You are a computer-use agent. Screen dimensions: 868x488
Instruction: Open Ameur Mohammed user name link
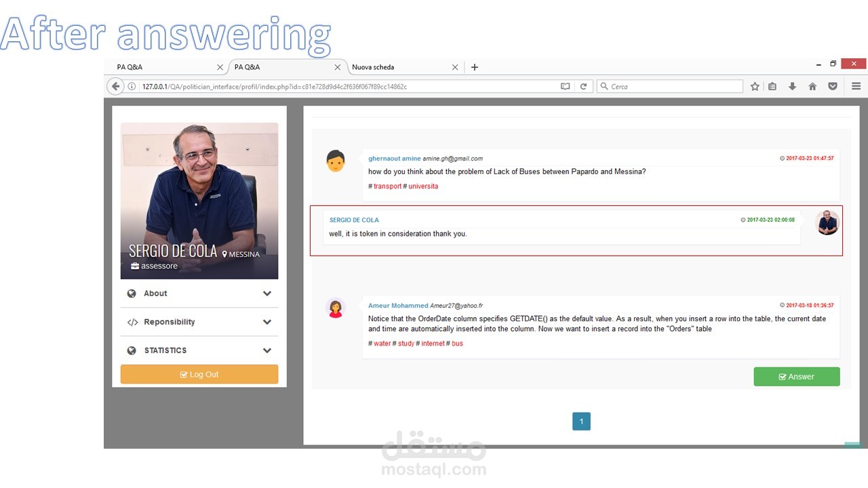398,306
